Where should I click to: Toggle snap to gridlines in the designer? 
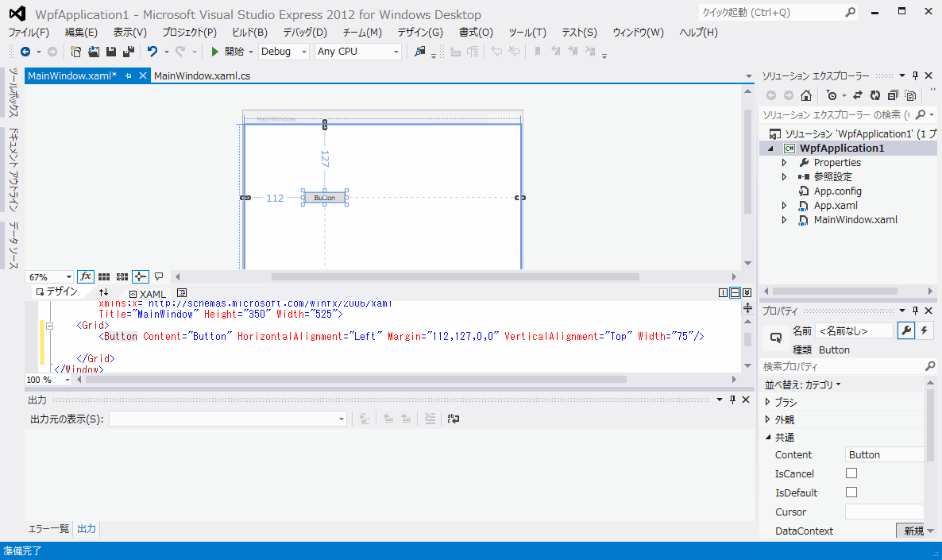coord(122,276)
